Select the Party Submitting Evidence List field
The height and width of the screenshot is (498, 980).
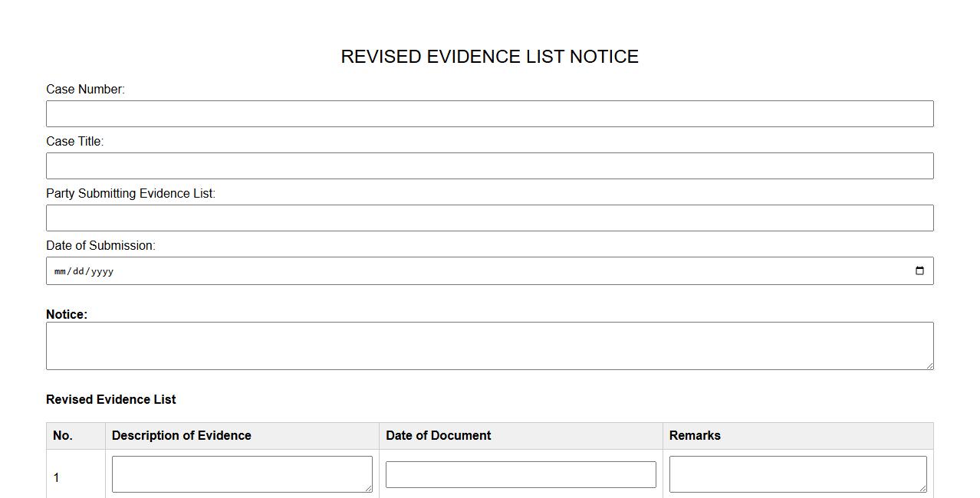click(x=489, y=218)
